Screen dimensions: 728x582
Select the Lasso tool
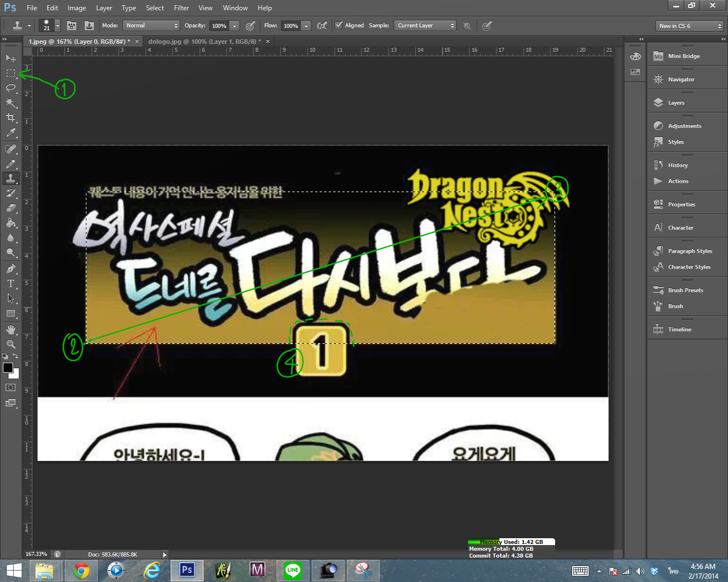tap(11, 88)
